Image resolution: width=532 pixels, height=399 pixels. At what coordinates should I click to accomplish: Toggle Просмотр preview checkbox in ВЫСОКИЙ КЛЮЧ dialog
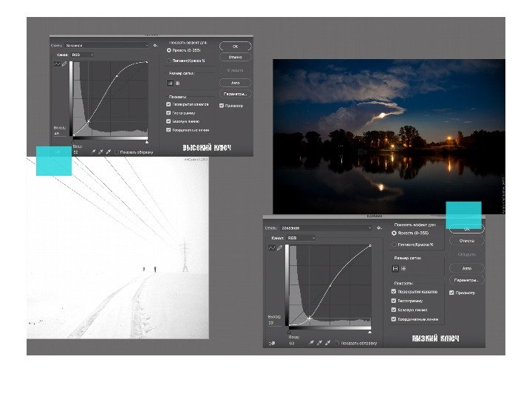pyautogui.click(x=222, y=106)
